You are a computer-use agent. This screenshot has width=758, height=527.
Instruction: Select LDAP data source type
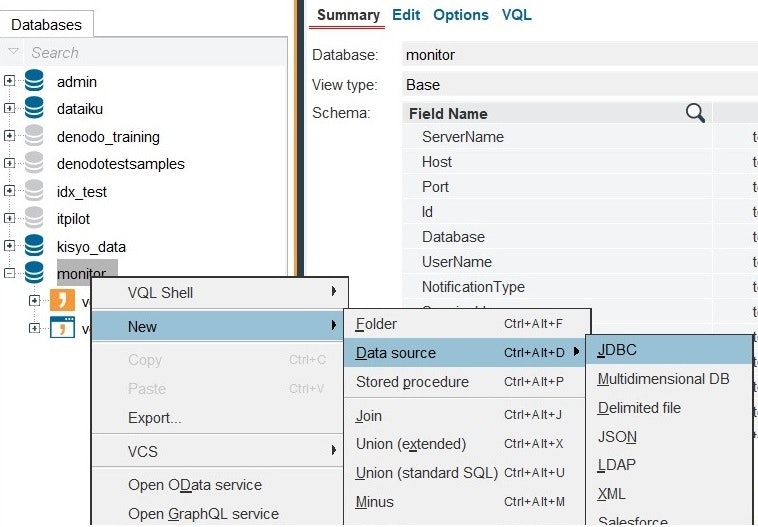point(669,465)
